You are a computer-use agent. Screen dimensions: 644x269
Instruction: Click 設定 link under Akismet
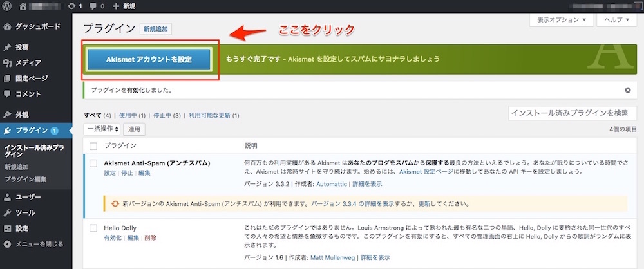(109, 173)
